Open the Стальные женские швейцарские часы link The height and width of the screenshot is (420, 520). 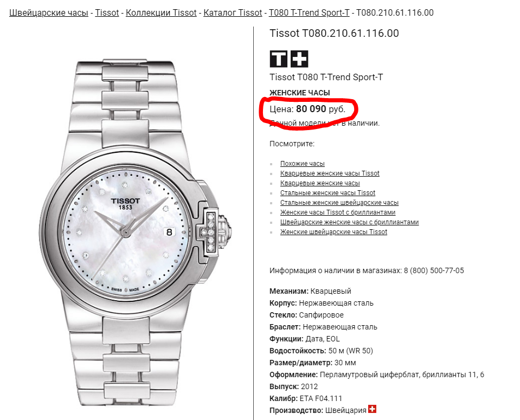pos(339,203)
